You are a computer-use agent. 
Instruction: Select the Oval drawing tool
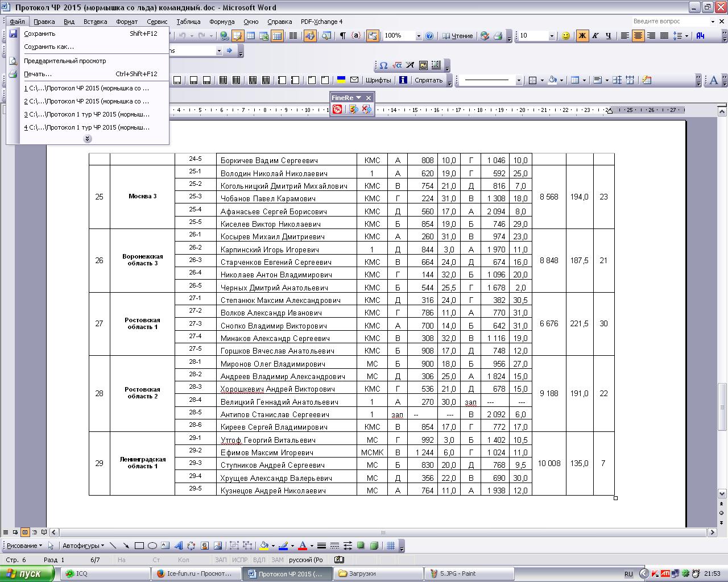[152, 546]
